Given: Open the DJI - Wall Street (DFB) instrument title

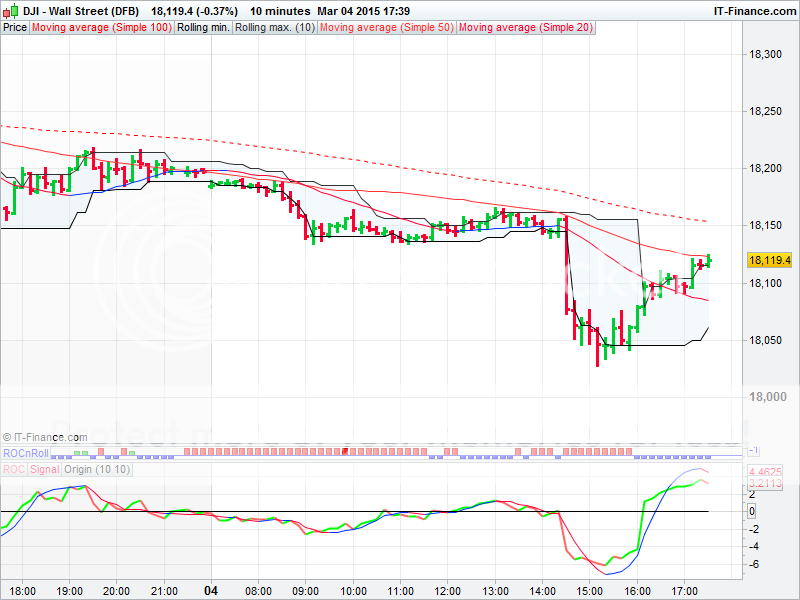Looking at the screenshot, I should coord(82,11).
